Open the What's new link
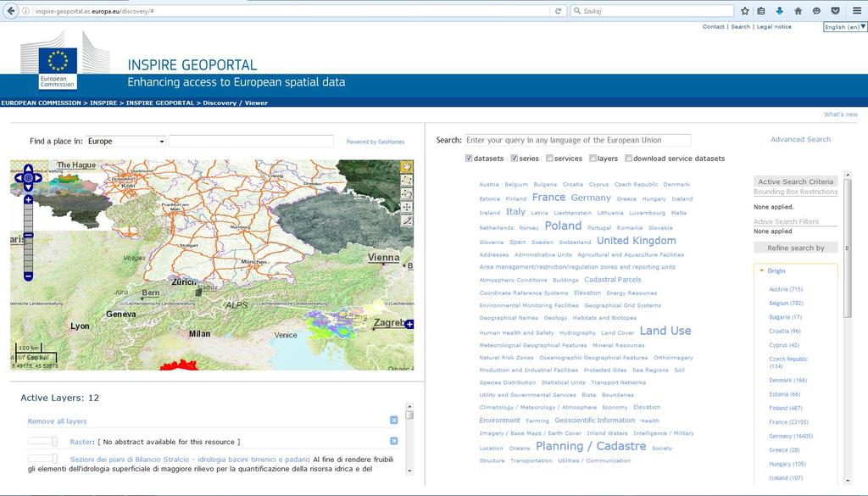 [840, 114]
